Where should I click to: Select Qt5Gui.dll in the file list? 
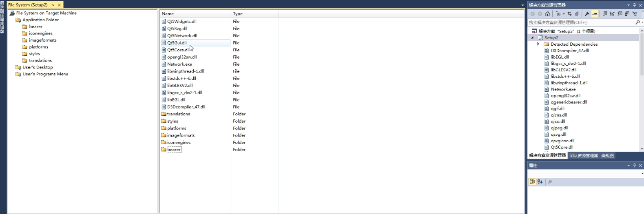[x=177, y=43]
